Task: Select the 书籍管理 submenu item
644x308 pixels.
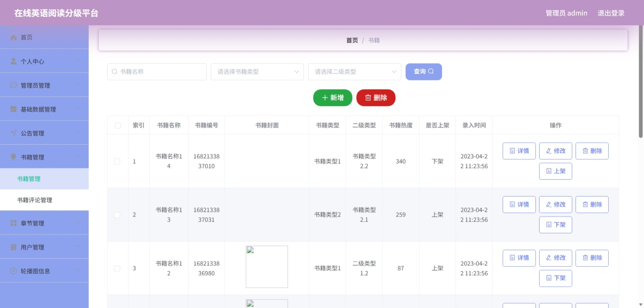Action: coord(44,179)
